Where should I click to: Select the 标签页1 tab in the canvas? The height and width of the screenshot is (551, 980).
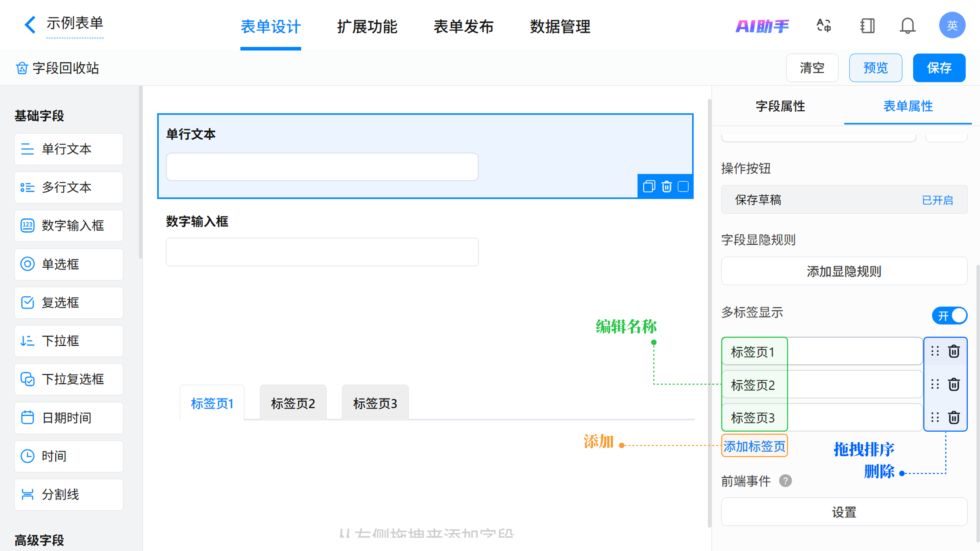coord(212,403)
